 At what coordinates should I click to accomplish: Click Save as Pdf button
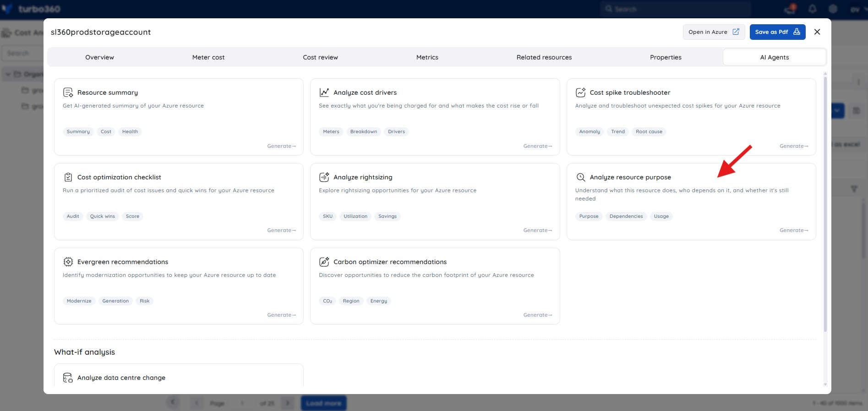coord(777,32)
